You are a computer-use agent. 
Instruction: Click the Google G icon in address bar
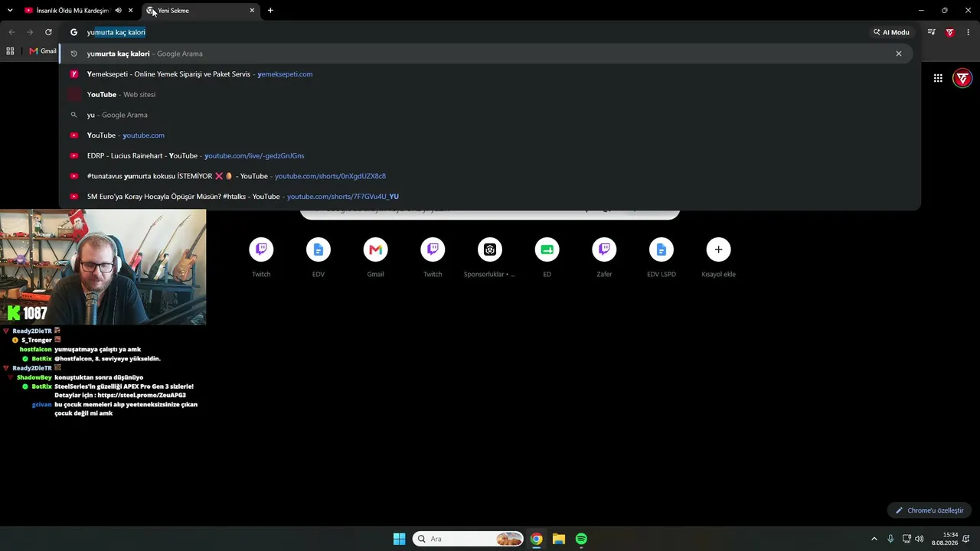tap(74, 32)
